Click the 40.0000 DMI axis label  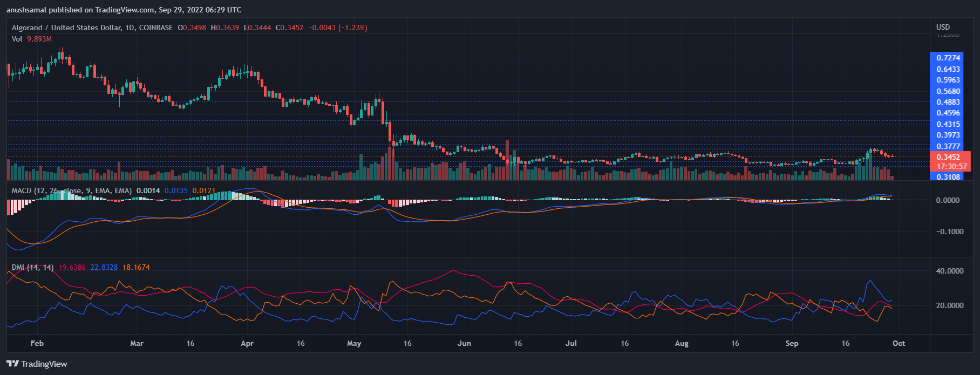[950, 271]
